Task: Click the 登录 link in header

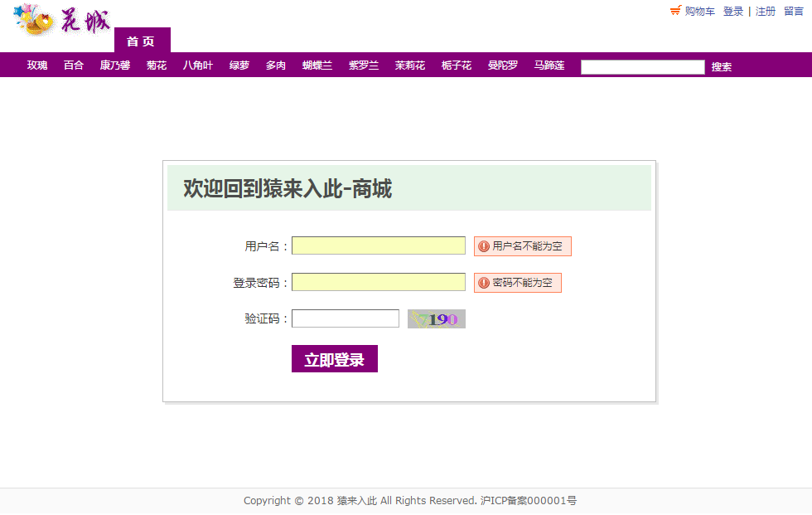Action: tap(733, 12)
